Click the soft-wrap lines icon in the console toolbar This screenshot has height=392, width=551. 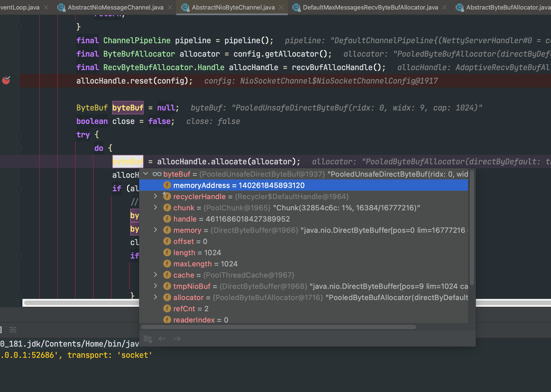pyautogui.click(x=13, y=330)
